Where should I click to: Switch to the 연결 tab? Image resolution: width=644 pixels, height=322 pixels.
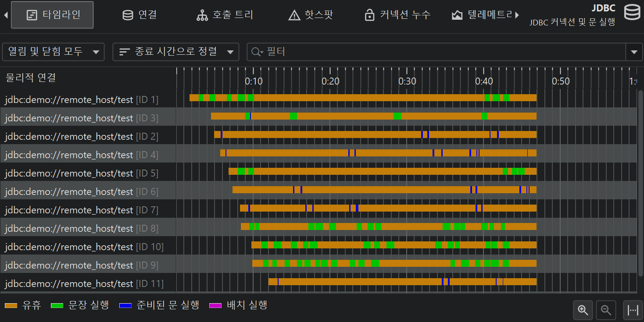[x=140, y=15]
